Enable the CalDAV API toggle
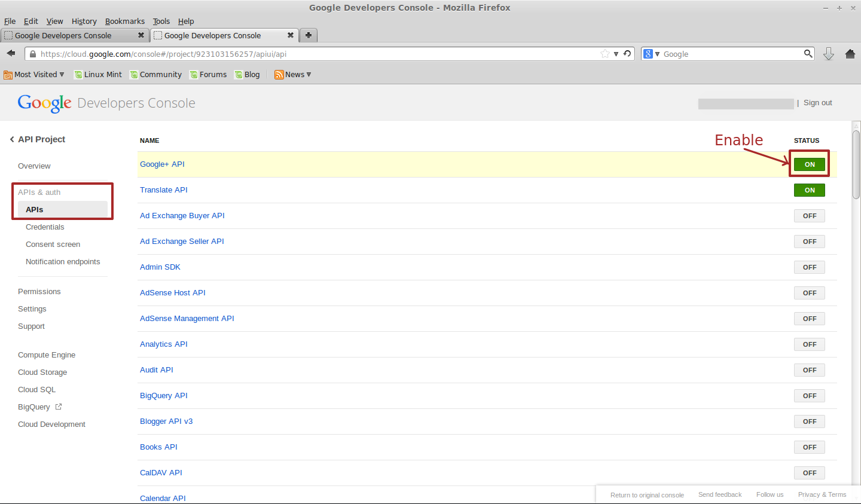Viewport: 861px width, 504px height. coord(810,473)
